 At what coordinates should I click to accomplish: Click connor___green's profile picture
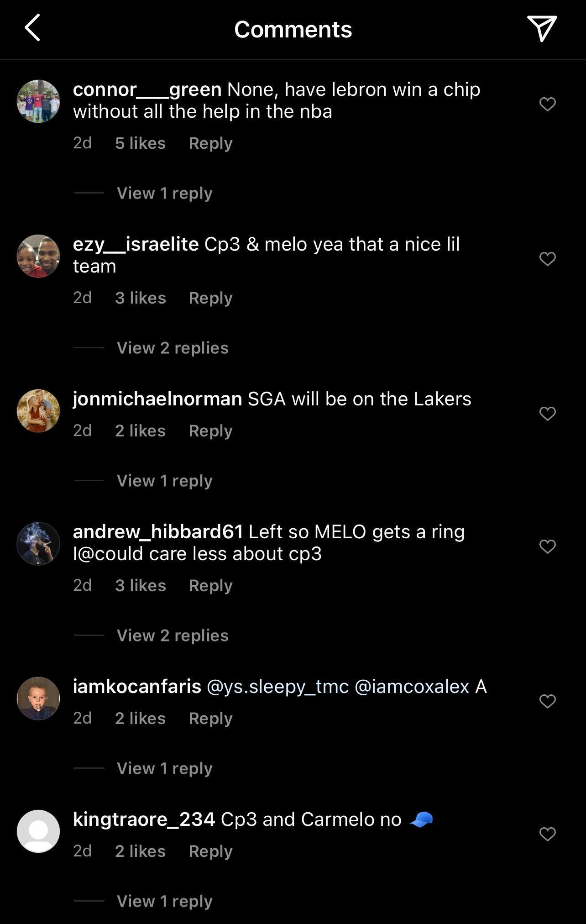(x=39, y=101)
